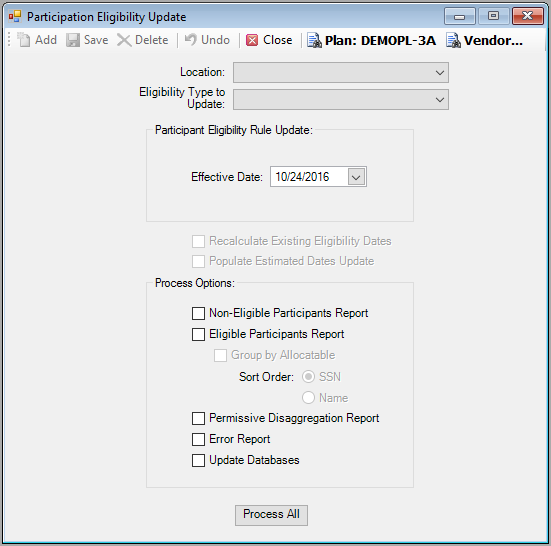Open the Eligibility Type to Update dropdown
Viewport: 551px width, 546px height.
coord(341,99)
